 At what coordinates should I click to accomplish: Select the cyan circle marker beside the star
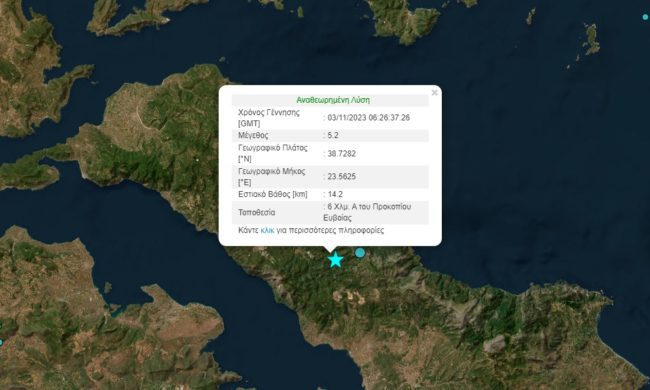click(360, 252)
